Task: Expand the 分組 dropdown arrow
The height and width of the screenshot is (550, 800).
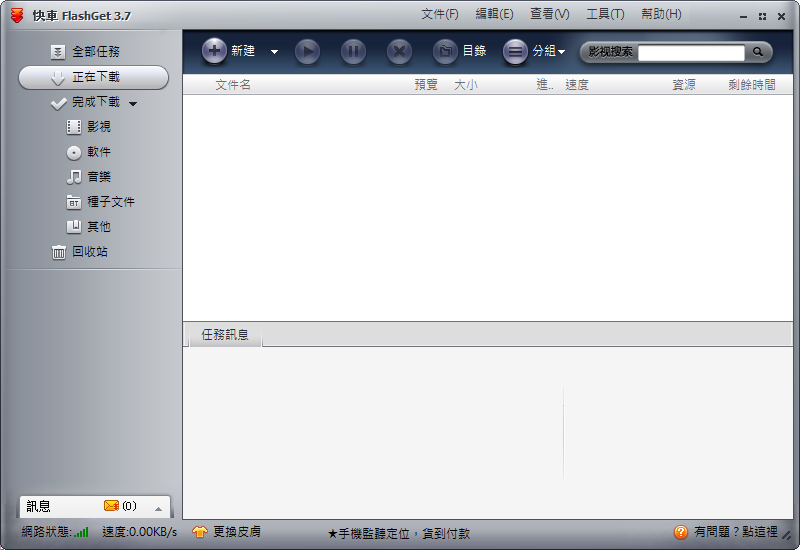Action: pyautogui.click(x=561, y=52)
